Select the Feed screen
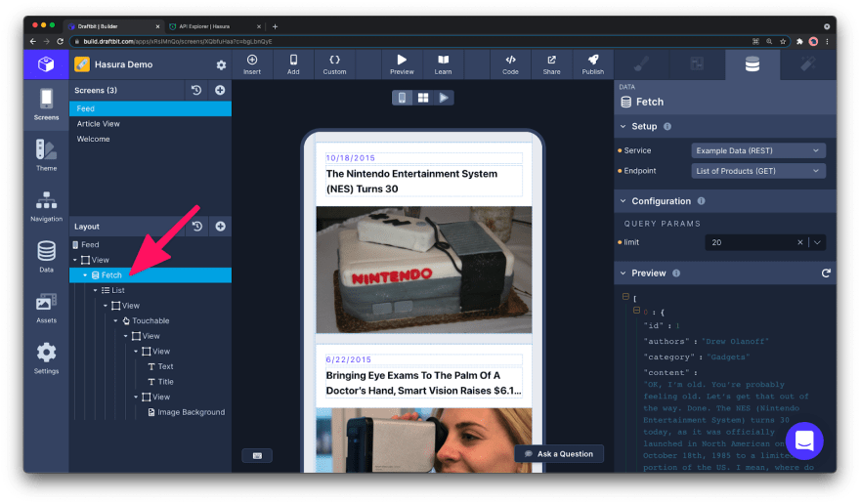Image resolution: width=860 pixels, height=504 pixels. [x=150, y=108]
